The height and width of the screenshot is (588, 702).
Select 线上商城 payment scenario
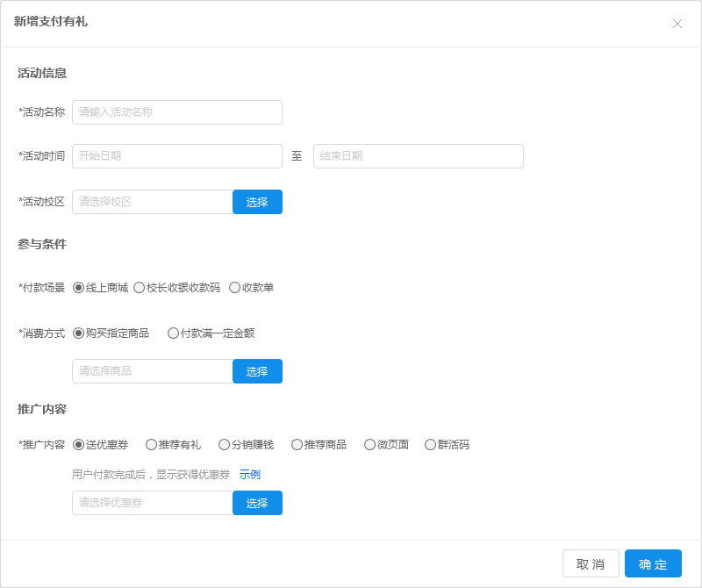tap(79, 288)
